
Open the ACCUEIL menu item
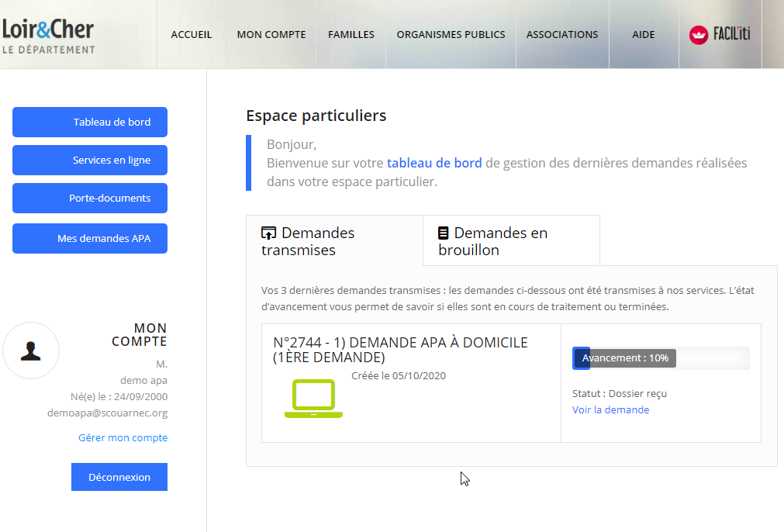pos(191,34)
